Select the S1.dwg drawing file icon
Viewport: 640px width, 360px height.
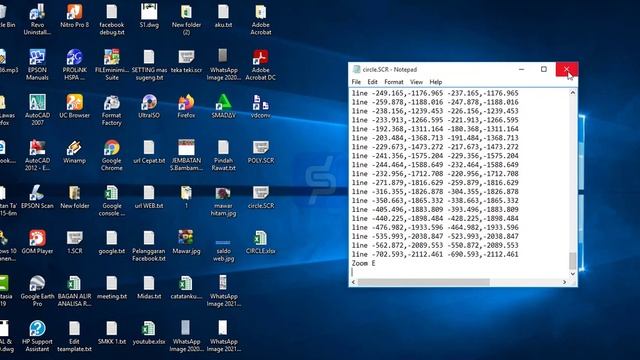pos(149,16)
